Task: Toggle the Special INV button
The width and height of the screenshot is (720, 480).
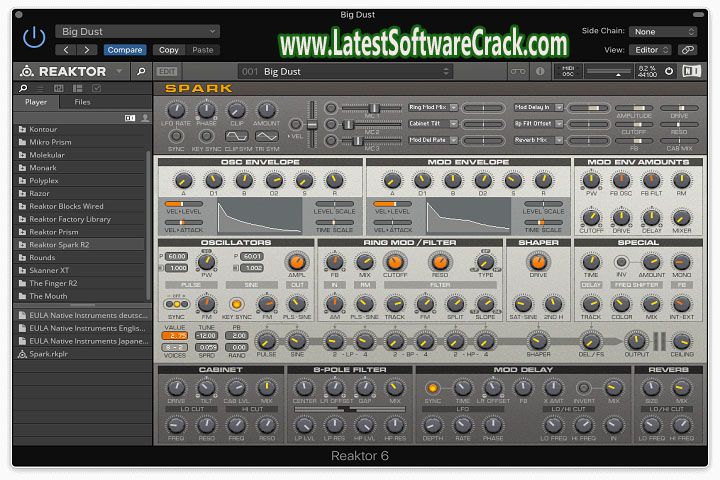Action: pyautogui.click(x=621, y=262)
